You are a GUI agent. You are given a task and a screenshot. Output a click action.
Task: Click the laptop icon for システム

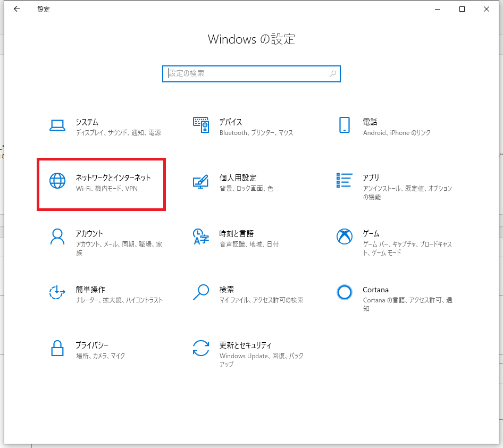click(57, 125)
